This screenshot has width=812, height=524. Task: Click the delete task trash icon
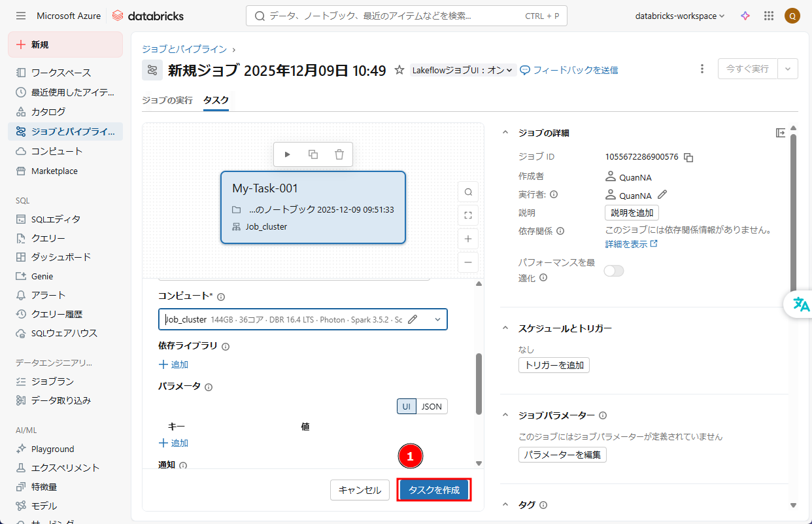coord(339,154)
